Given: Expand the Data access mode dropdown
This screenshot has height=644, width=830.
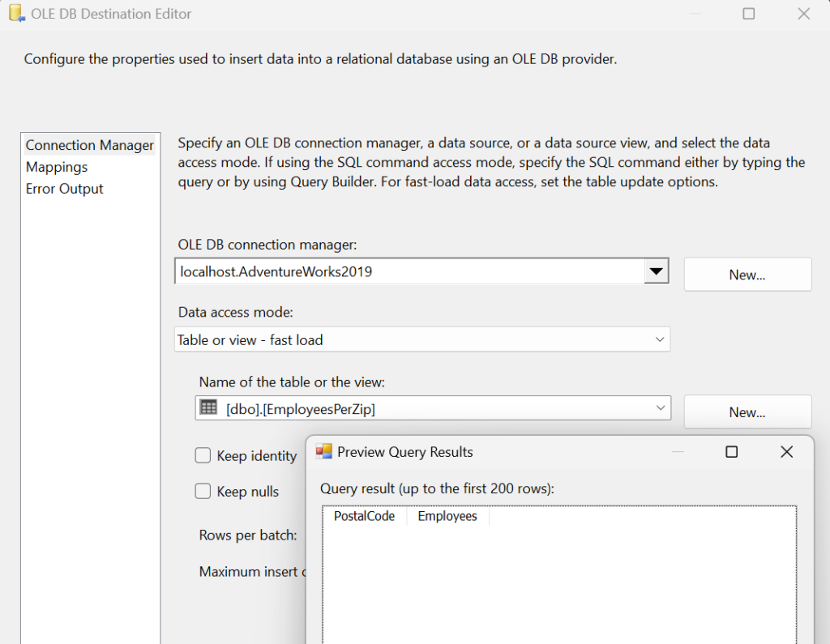Looking at the screenshot, I should point(660,340).
